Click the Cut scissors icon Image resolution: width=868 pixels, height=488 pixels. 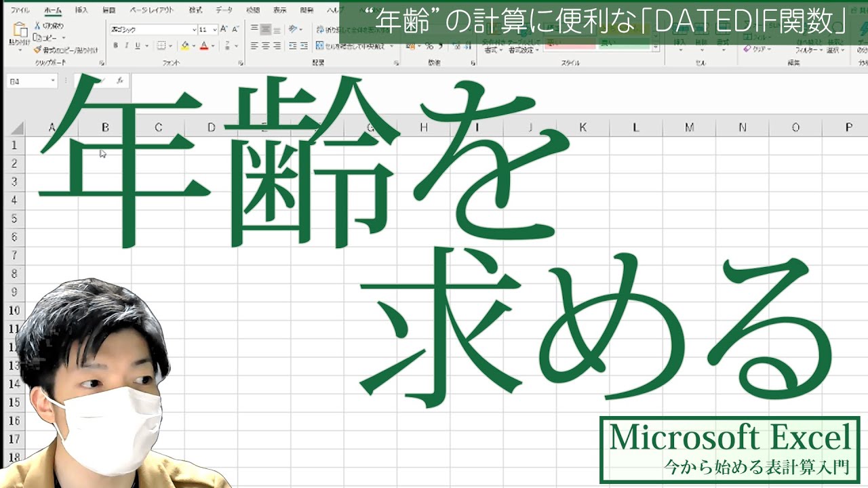click(x=37, y=26)
